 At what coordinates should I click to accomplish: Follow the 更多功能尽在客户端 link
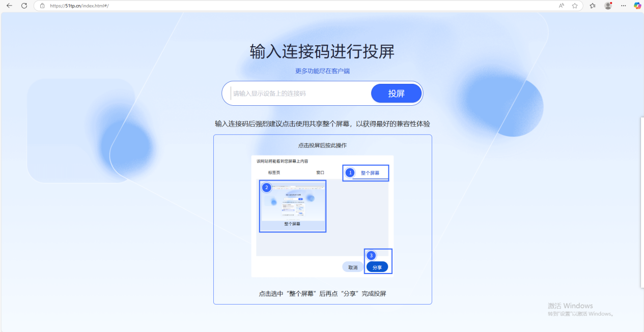click(322, 71)
